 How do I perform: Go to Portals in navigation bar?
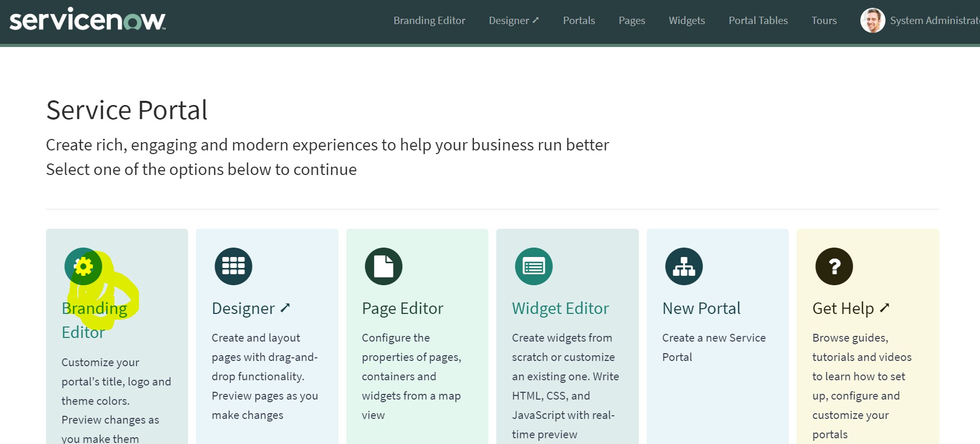coord(579,20)
